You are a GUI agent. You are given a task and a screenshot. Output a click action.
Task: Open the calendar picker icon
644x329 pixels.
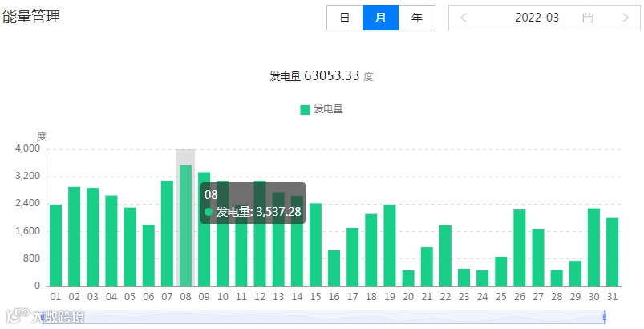(588, 18)
